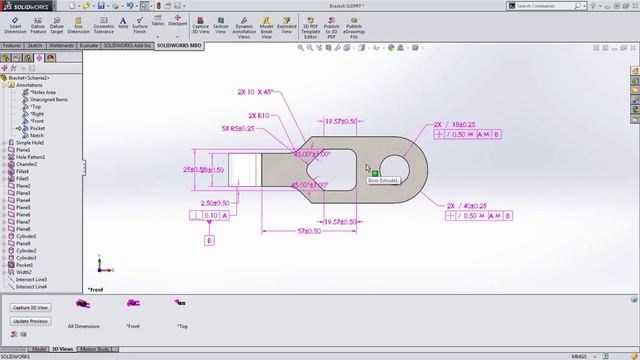
Task: Click the Undo icon
Action: [x=130, y=6]
